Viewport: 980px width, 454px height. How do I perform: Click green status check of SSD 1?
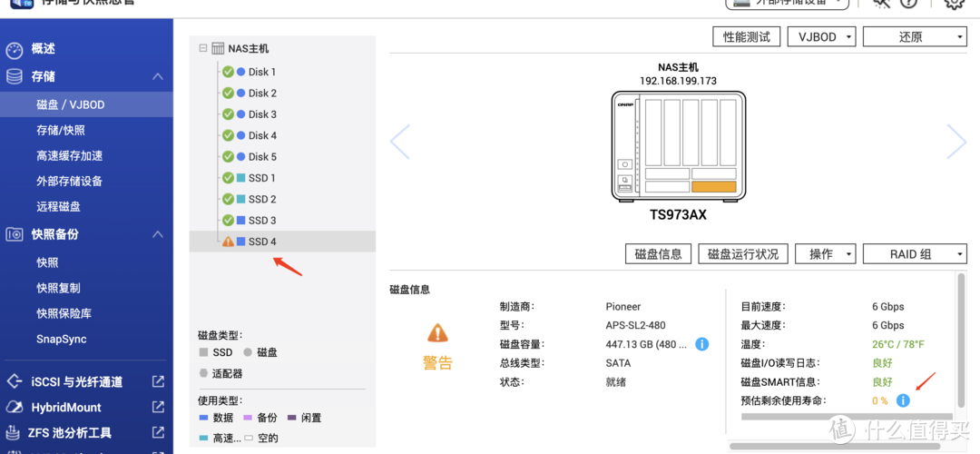pos(228,178)
